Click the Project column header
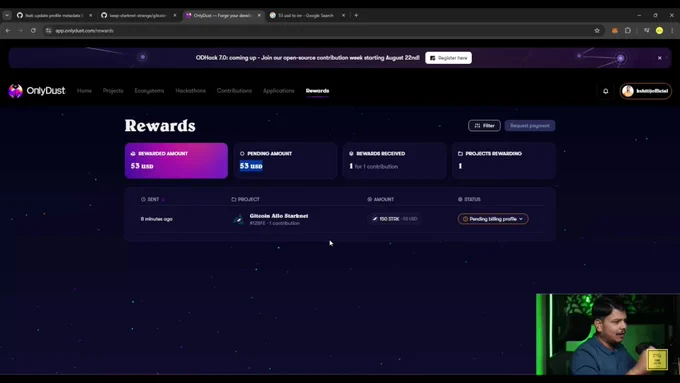680x383 pixels. click(x=245, y=199)
